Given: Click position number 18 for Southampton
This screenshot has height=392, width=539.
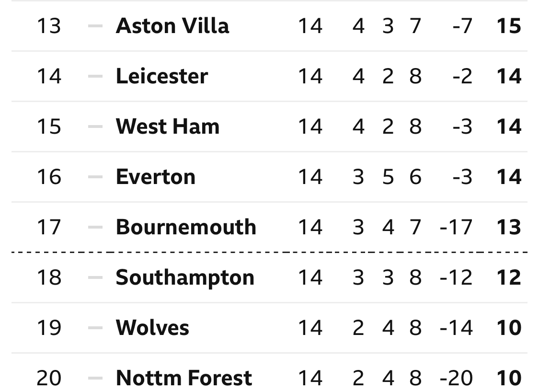Looking at the screenshot, I should coord(49,277).
